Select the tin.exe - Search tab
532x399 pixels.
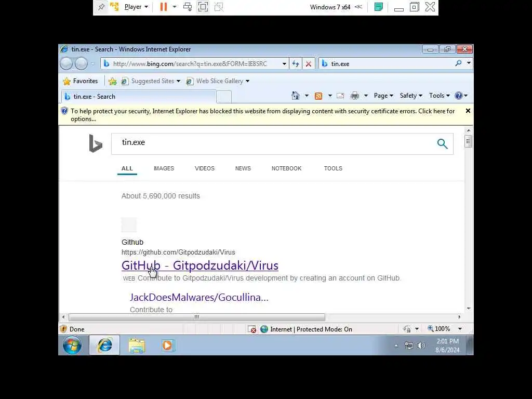[138, 97]
